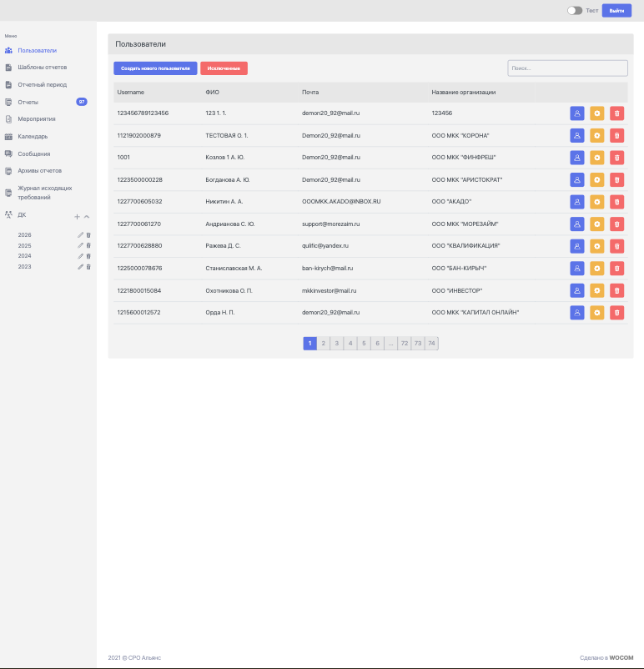Go to page 2 of users
This screenshot has width=644, height=669.
point(324,344)
